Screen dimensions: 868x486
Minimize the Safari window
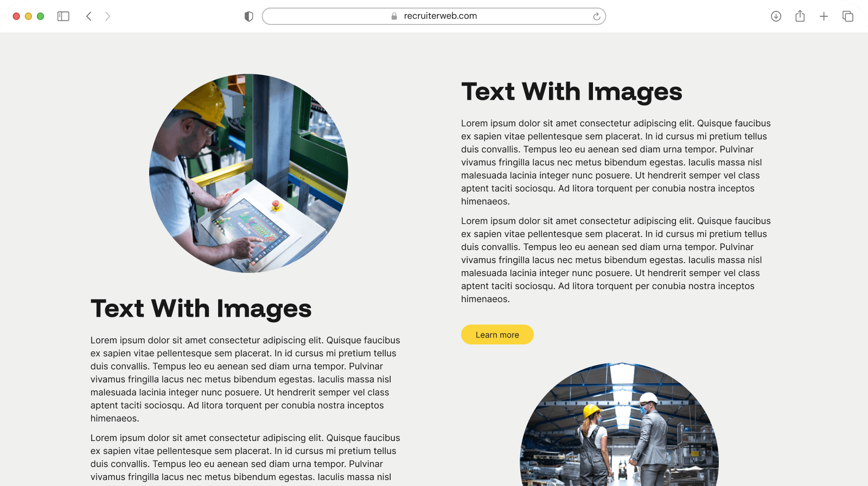(28, 16)
